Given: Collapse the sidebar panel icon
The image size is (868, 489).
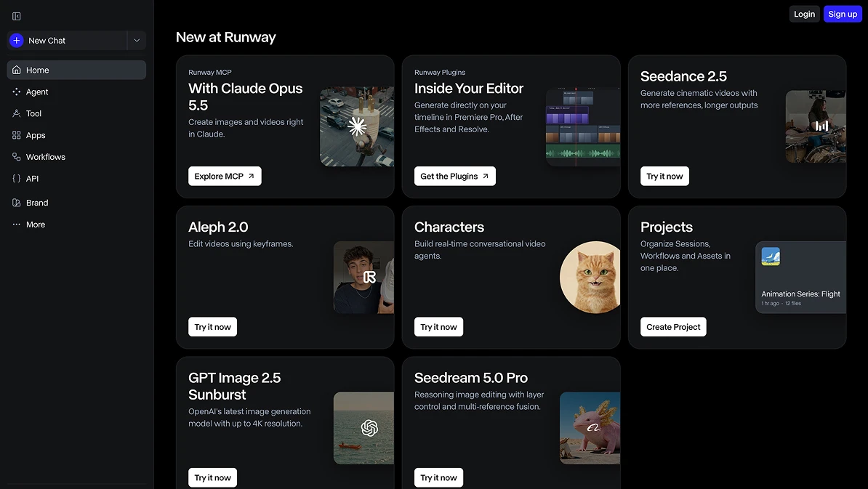Looking at the screenshot, I should [x=17, y=17].
